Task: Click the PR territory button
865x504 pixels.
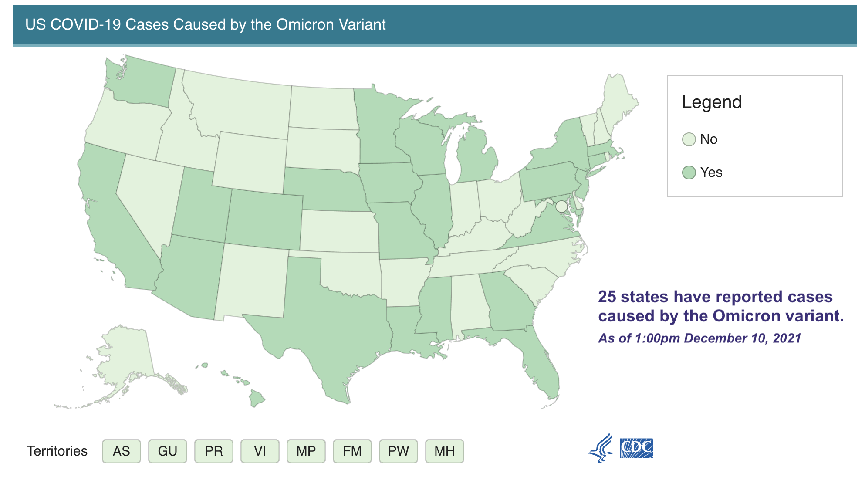Action: click(x=214, y=451)
